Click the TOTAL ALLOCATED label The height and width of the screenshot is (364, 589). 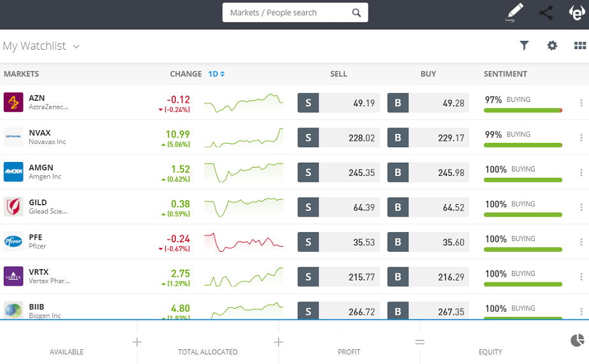(x=208, y=352)
